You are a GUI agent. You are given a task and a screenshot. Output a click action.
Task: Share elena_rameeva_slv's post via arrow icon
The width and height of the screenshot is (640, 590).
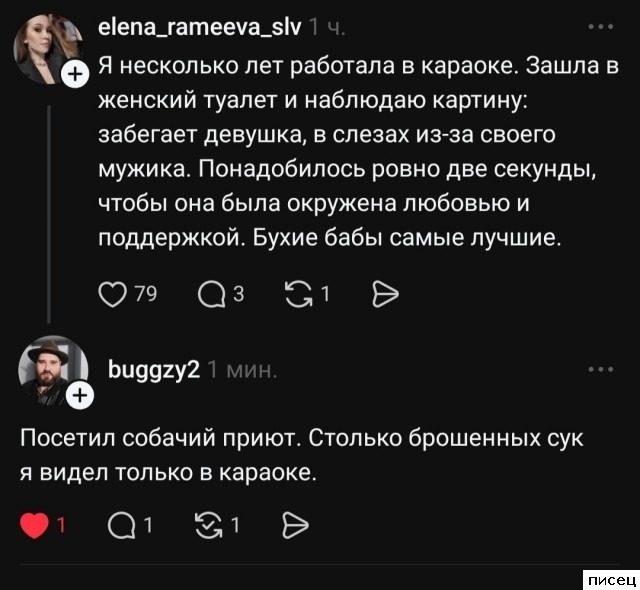point(385,293)
